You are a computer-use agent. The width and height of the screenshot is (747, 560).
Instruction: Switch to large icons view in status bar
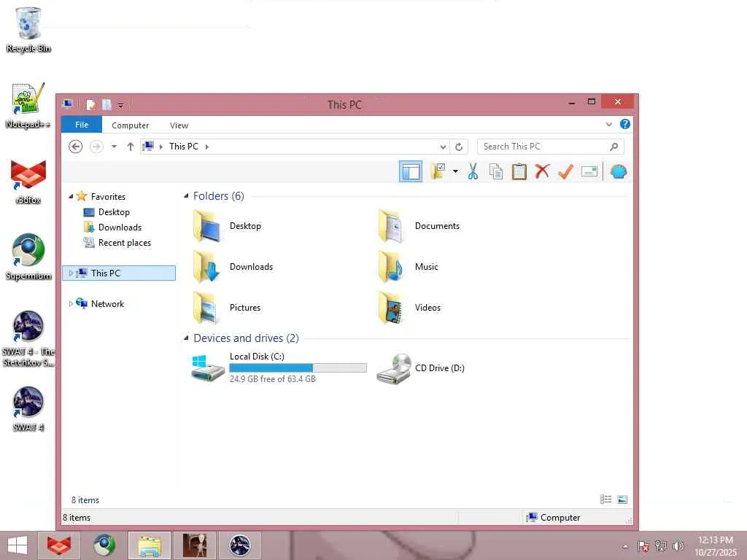click(x=622, y=499)
